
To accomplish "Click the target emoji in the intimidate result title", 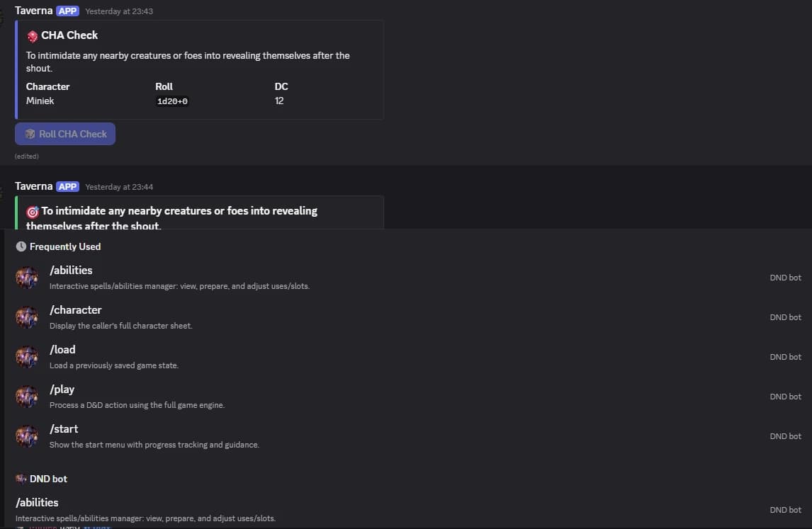I will (x=33, y=211).
